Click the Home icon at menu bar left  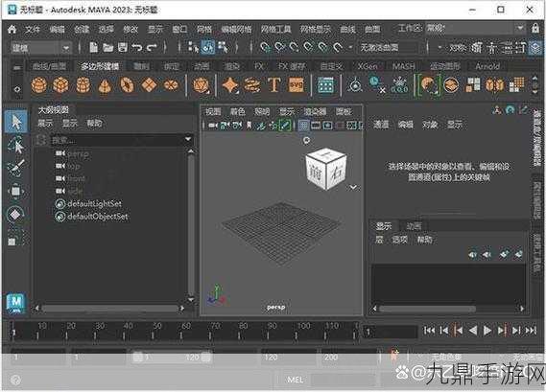[x=12, y=29]
